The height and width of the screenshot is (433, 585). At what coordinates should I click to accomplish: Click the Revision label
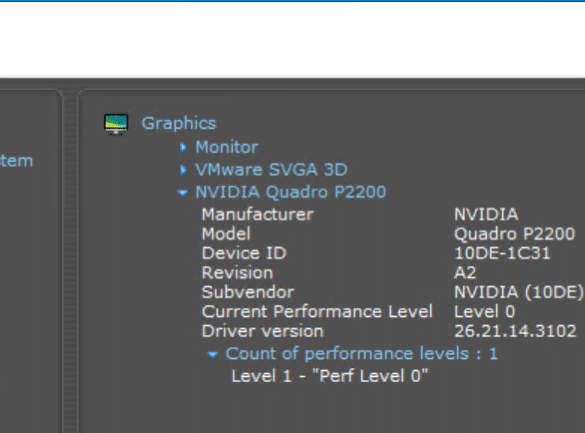coord(237,273)
